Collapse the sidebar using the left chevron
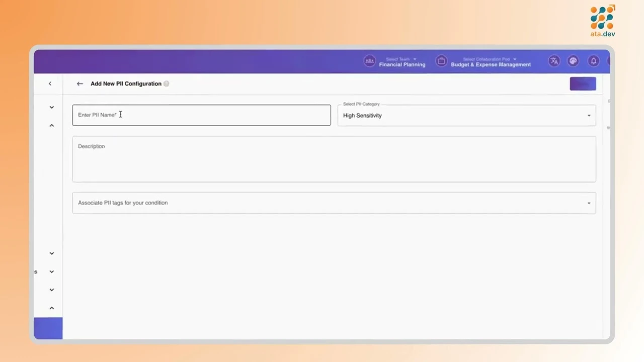Image resolution: width=644 pixels, height=362 pixels. (50, 83)
